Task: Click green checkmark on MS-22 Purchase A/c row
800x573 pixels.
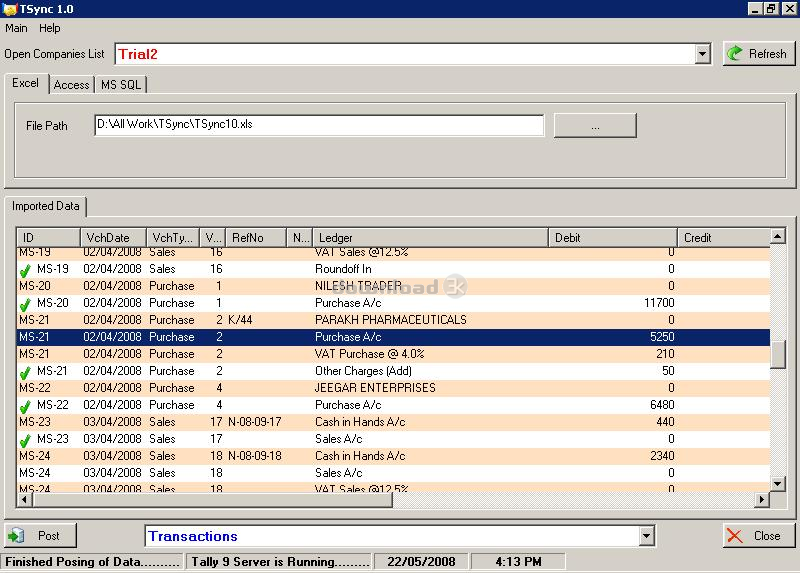Action: coord(25,406)
